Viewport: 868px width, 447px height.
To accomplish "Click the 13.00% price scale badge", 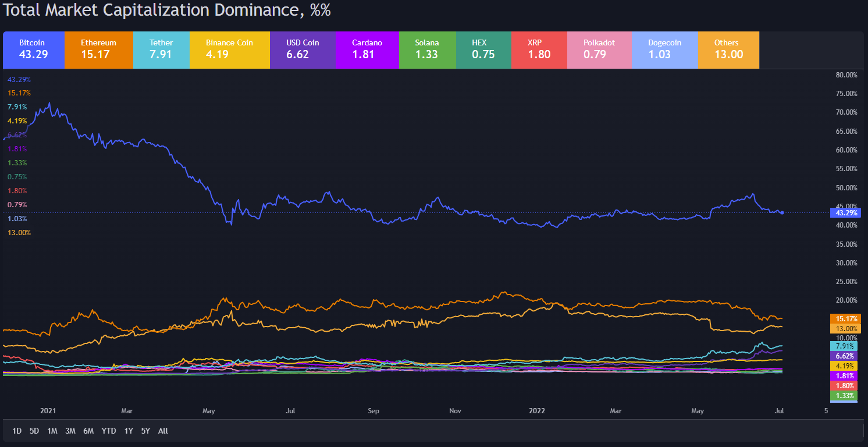I will click(x=845, y=328).
